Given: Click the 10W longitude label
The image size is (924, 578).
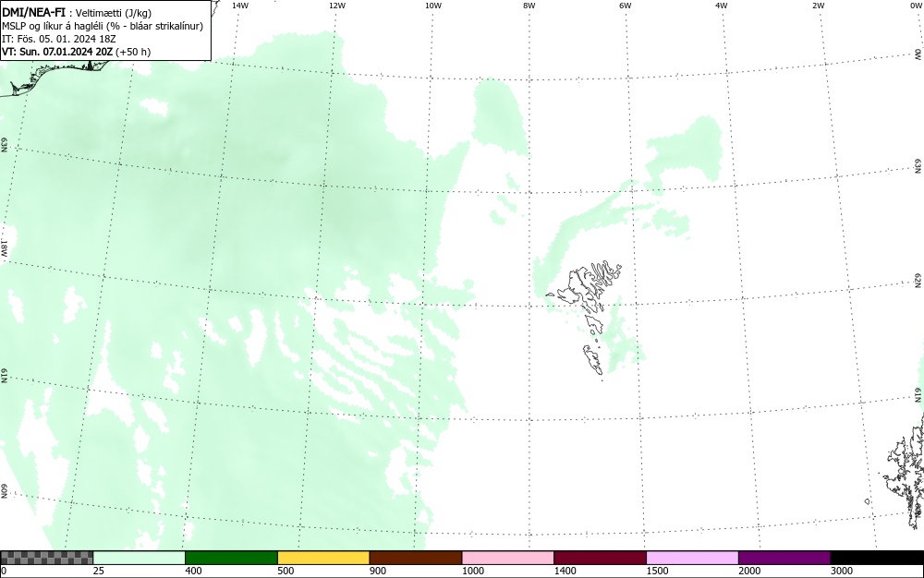Looking at the screenshot, I should [433, 6].
